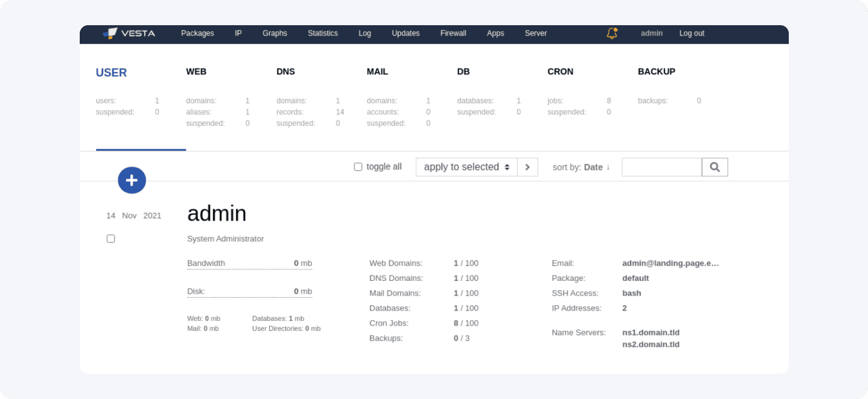Viewport: 868px width, 399px height.
Task: Click the blue plus add user button
Action: (132, 180)
